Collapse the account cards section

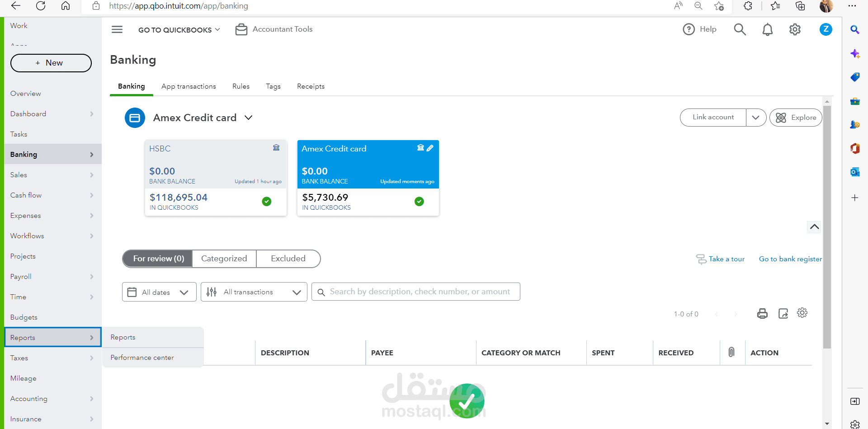pyautogui.click(x=814, y=227)
